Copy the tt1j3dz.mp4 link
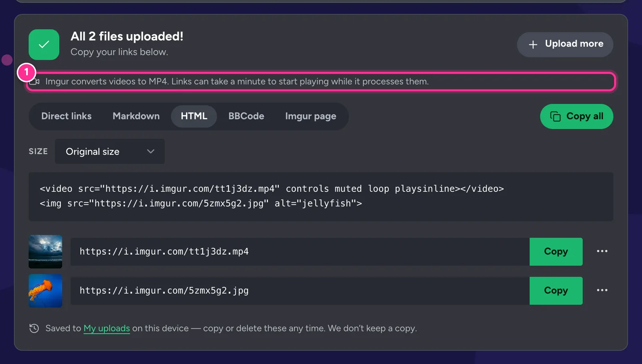This screenshot has height=364, width=642. click(556, 252)
